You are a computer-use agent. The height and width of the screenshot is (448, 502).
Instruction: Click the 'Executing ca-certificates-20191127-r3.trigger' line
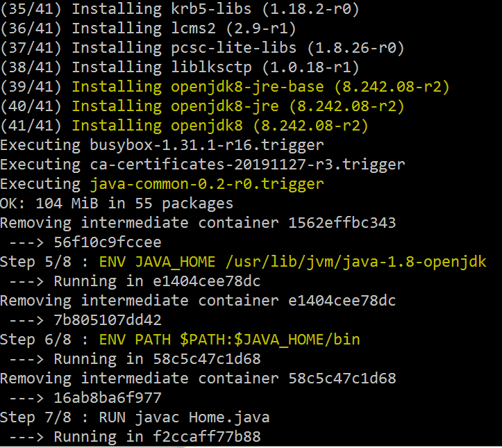[202, 165]
